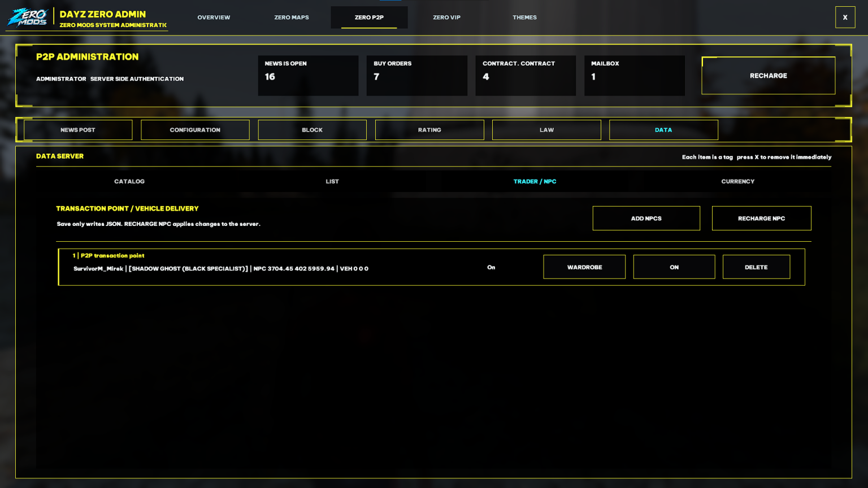The height and width of the screenshot is (488, 868).
Task: Click the News Is Open stat card
Action: [x=308, y=76]
